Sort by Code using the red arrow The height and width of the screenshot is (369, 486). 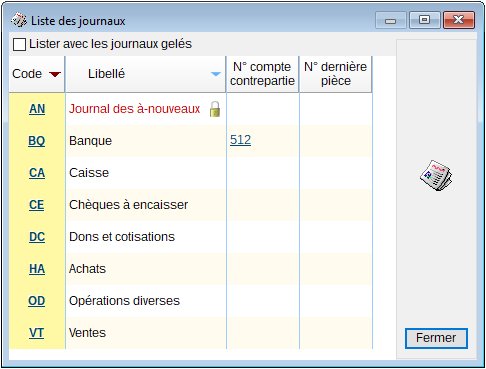[55, 74]
